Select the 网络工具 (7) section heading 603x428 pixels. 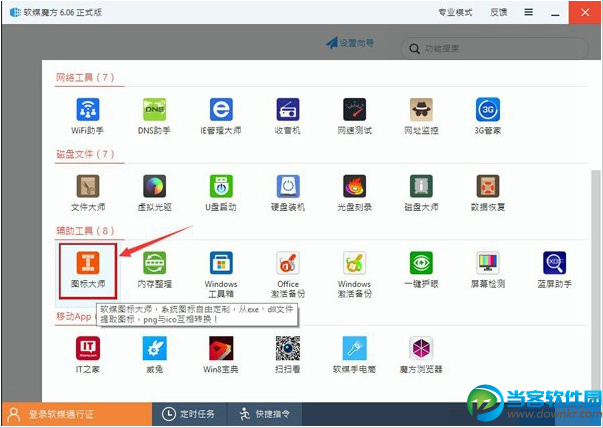[x=85, y=78]
